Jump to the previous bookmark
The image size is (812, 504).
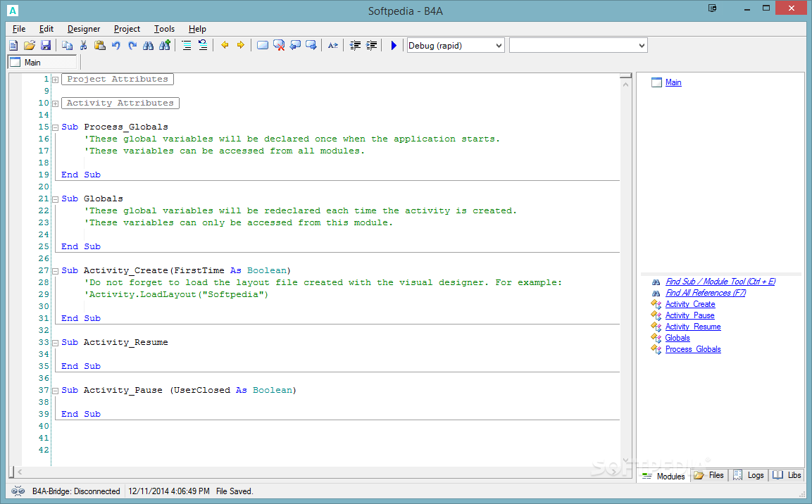(295, 46)
